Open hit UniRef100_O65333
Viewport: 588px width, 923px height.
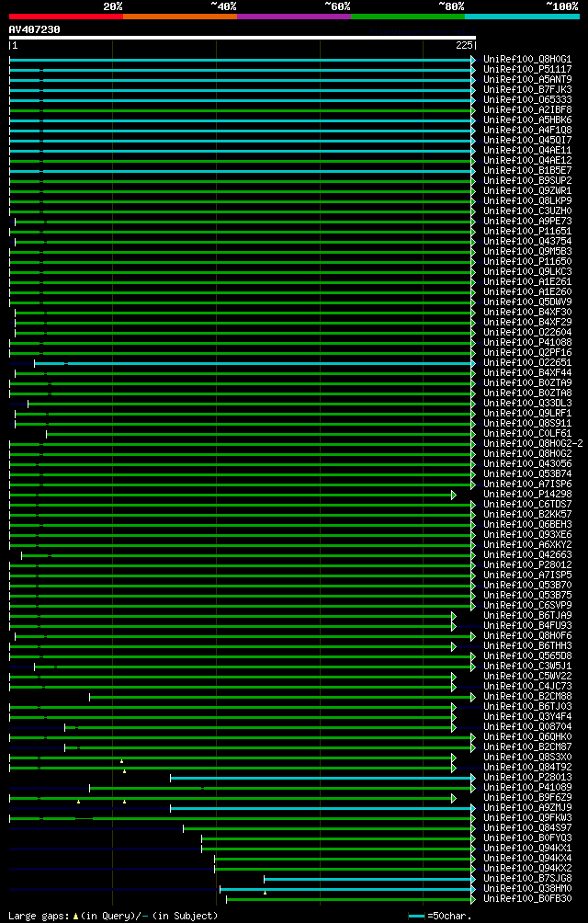[x=526, y=100]
